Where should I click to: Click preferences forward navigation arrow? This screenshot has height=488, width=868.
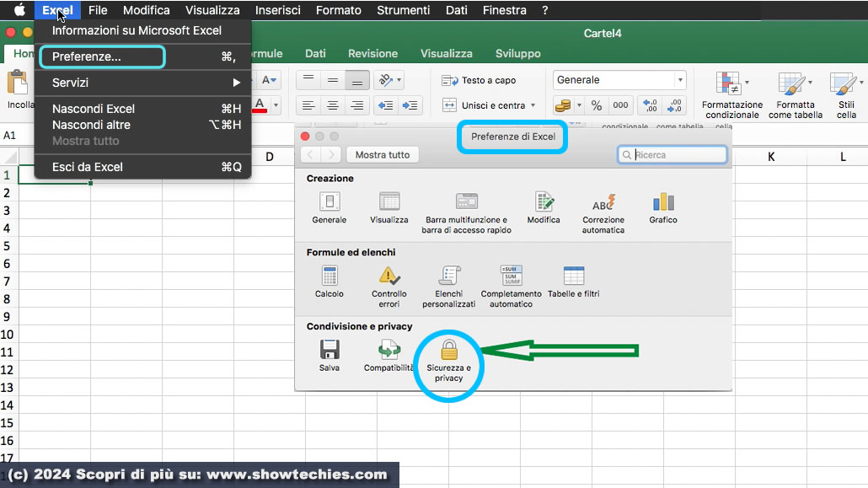[x=331, y=154]
